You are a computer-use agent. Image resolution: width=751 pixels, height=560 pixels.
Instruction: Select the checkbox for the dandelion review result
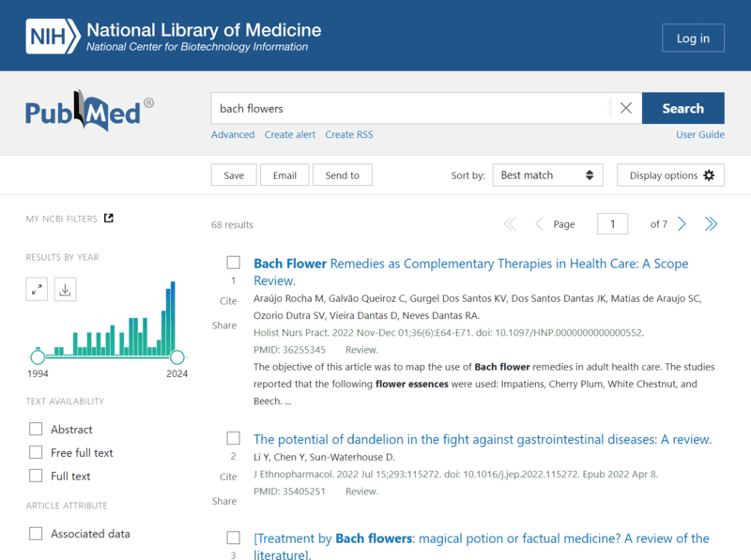pyautogui.click(x=233, y=438)
